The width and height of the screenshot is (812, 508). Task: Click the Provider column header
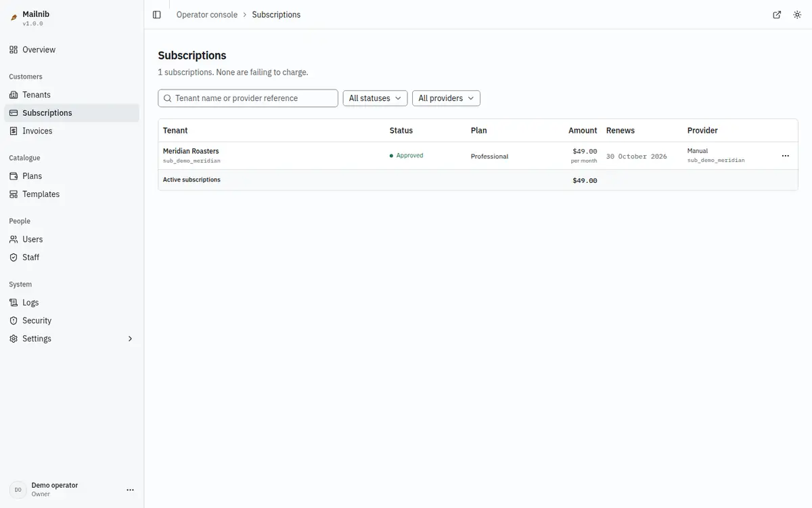[x=702, y=130]
